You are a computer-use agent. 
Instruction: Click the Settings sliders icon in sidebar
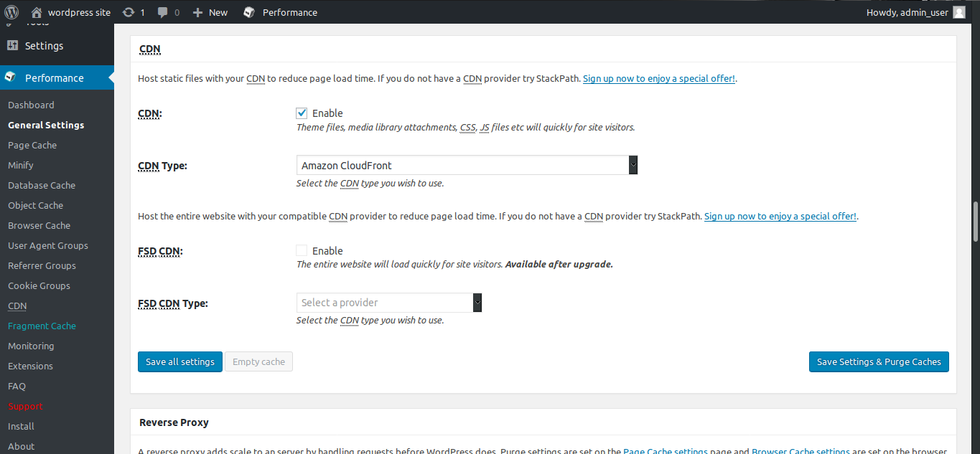(12, 46)
